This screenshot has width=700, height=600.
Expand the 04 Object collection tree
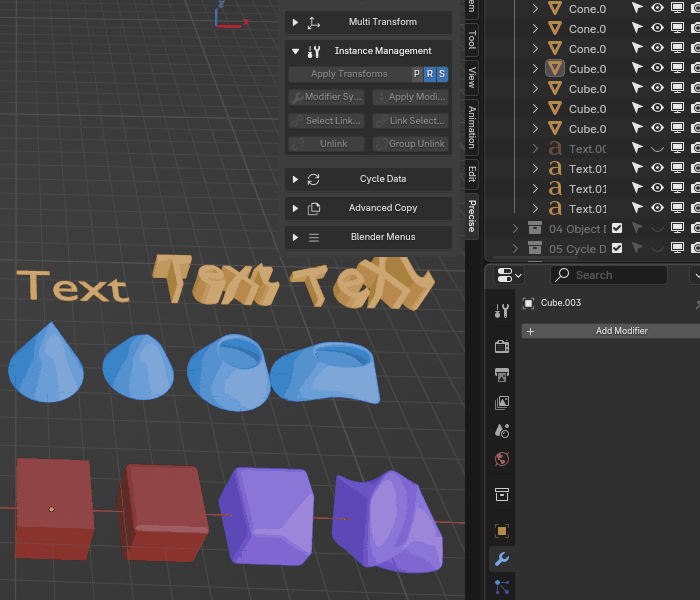[515, 229]
